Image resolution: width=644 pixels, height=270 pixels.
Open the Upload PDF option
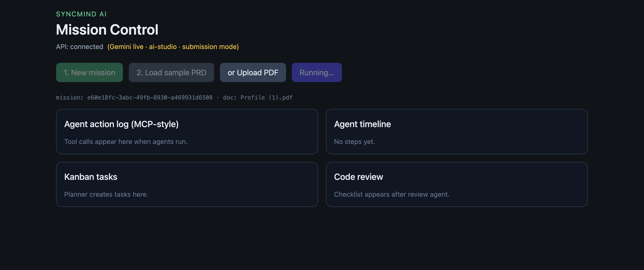pyautogui.click(x=253, y=72)
